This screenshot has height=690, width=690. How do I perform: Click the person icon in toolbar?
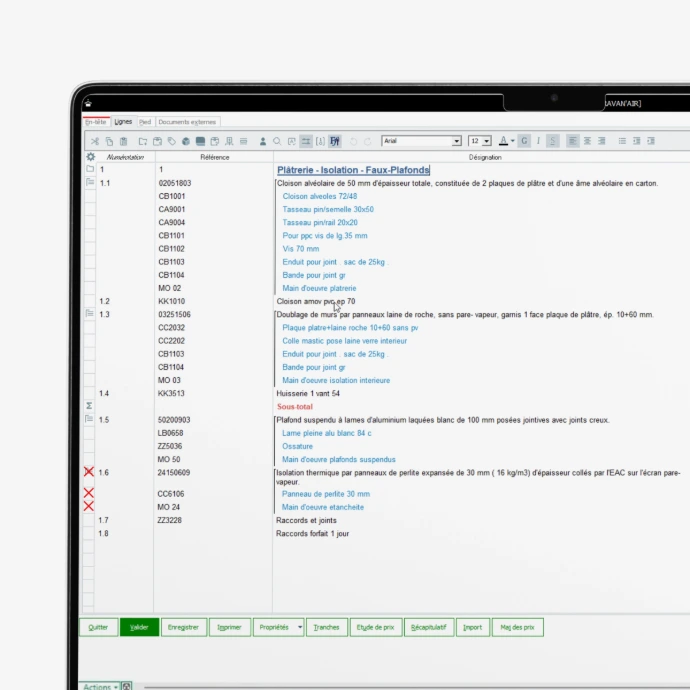pos(263,141)
